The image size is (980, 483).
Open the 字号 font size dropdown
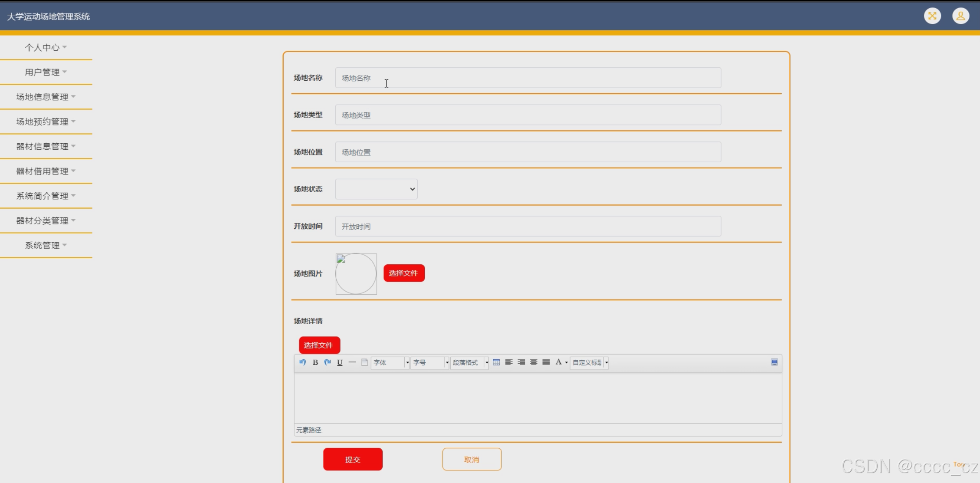(429, 362)
